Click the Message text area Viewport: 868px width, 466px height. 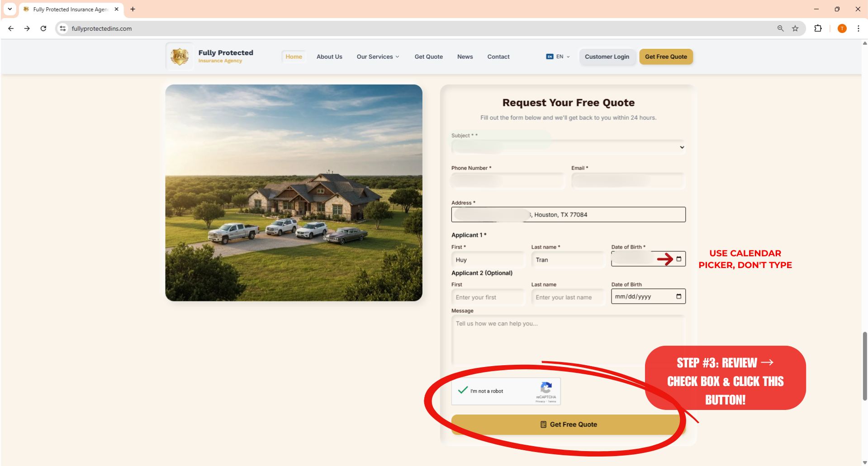[568, 340]
